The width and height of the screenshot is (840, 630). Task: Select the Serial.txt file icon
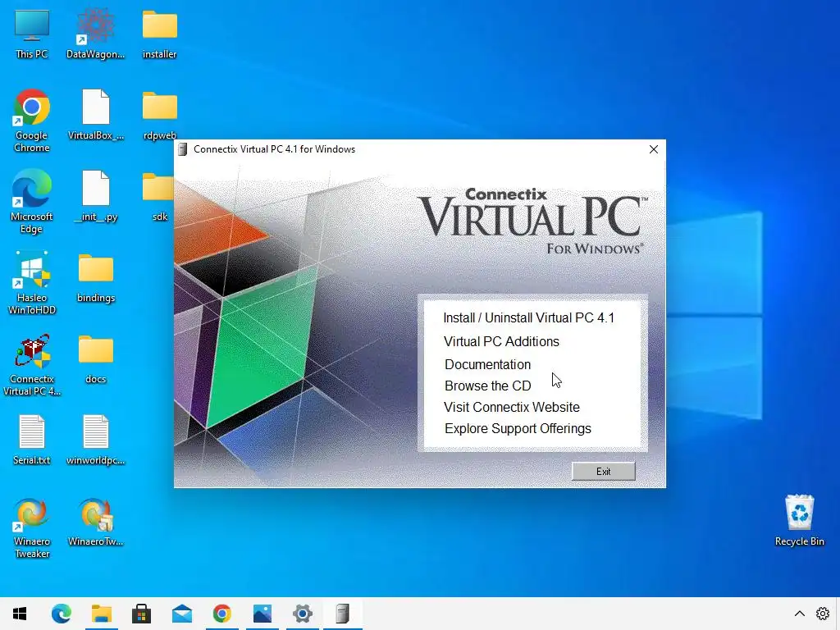[32, 441]
